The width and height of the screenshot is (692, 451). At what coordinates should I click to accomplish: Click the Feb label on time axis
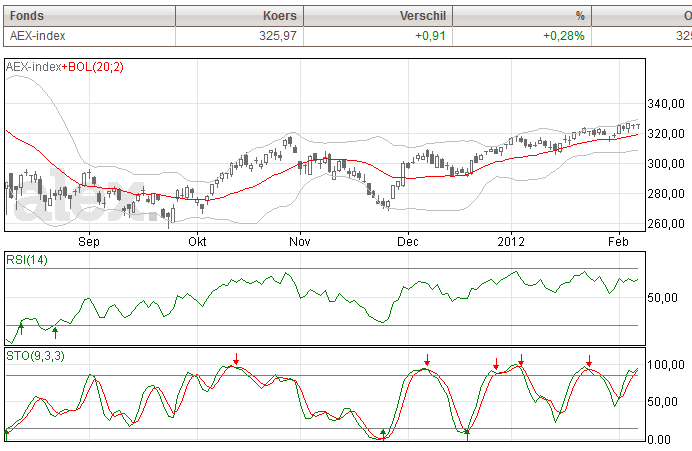618,242
